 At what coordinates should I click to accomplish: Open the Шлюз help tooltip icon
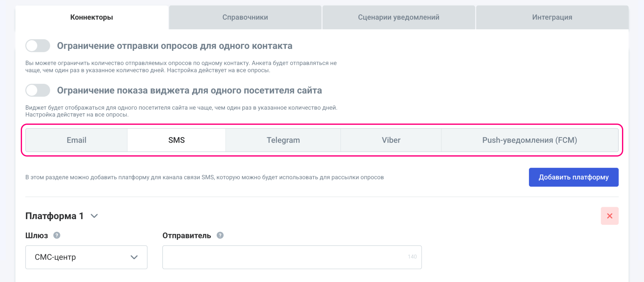coord(57,235)
